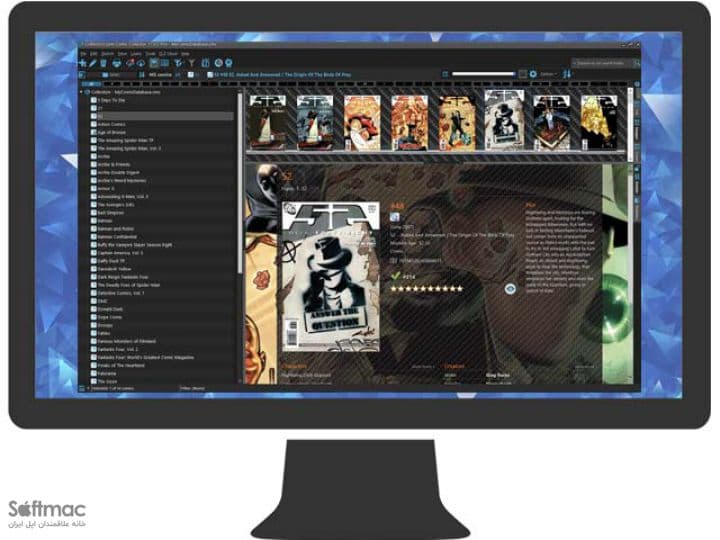Click the Remove trash can icon
720x540 pixels.
point(103,63)
